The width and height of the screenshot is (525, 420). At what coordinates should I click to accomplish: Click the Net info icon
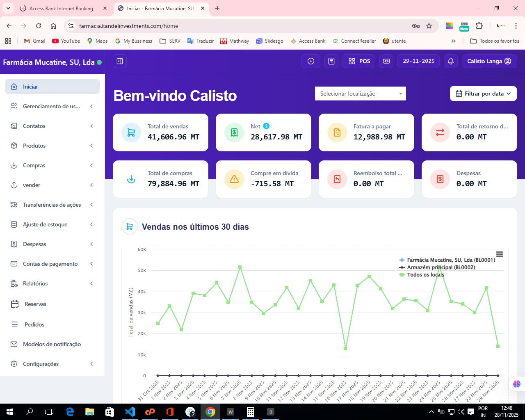[266, 126]
